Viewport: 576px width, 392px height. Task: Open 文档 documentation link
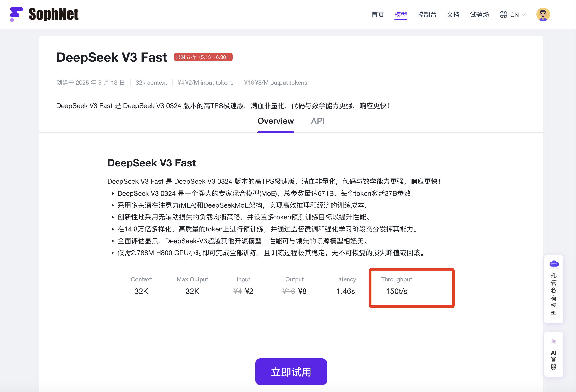coord(453,15)
